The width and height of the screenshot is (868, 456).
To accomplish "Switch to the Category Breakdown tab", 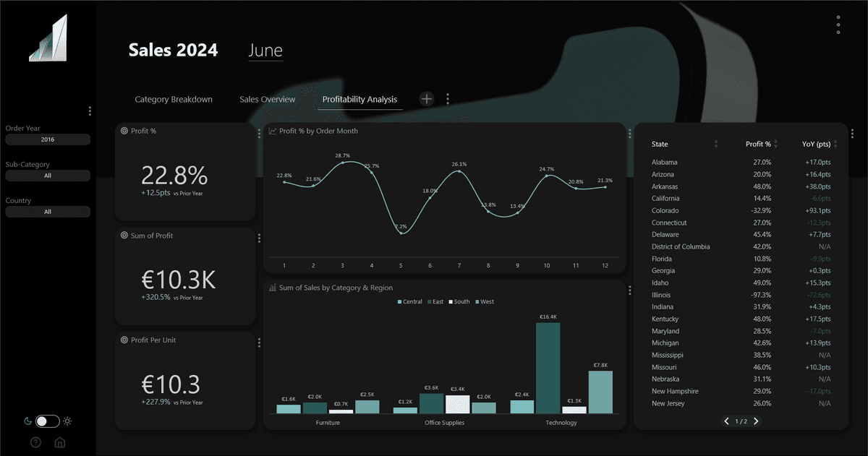I will [174, 100].
